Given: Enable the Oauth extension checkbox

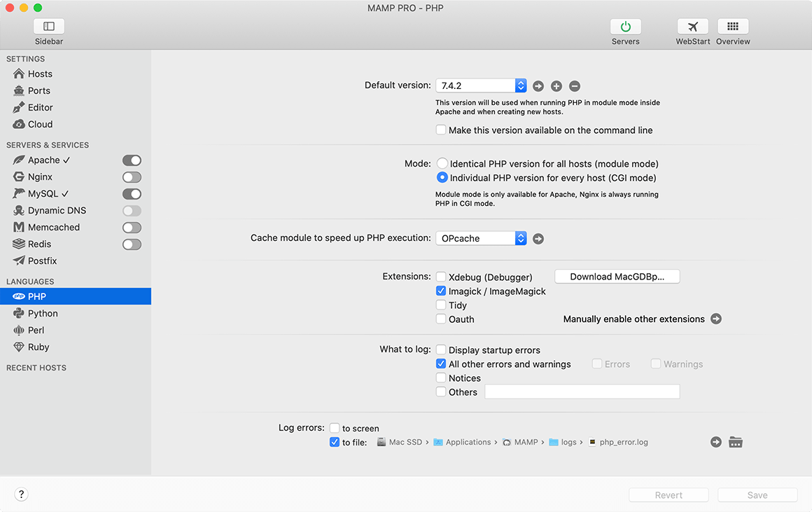Looking at the screenshot, I should 441,319.
